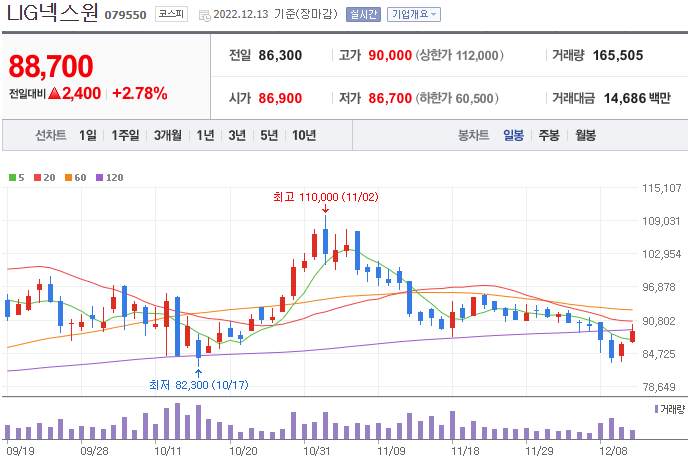688x463 pixels.
Task: Click the 109,031 price axis label
Action: point(662,221)
